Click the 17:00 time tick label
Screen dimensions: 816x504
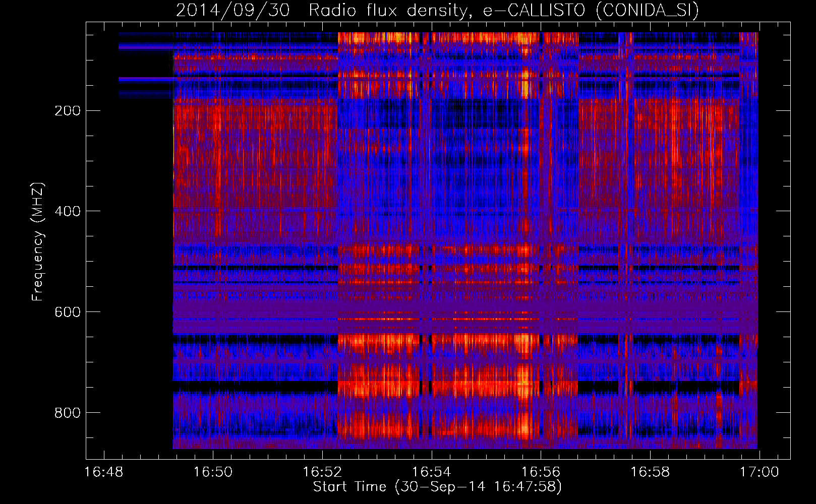pyautogui.click(x=759, y=472)
